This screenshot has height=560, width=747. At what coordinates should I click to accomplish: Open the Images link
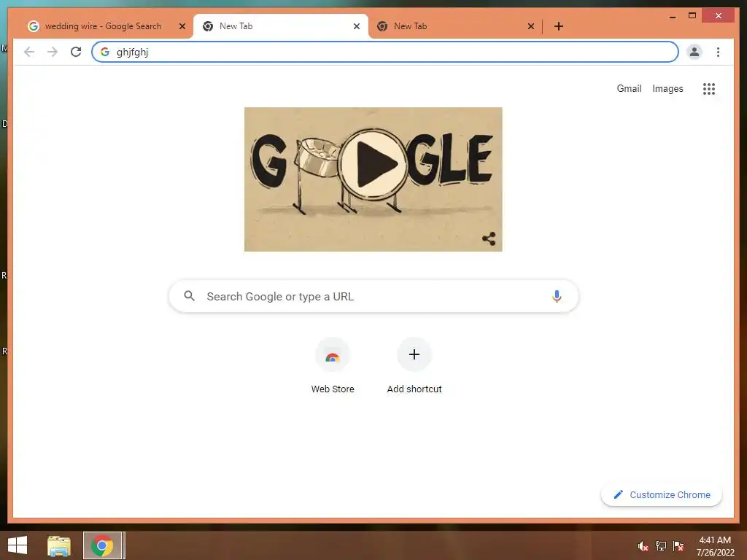667,88
